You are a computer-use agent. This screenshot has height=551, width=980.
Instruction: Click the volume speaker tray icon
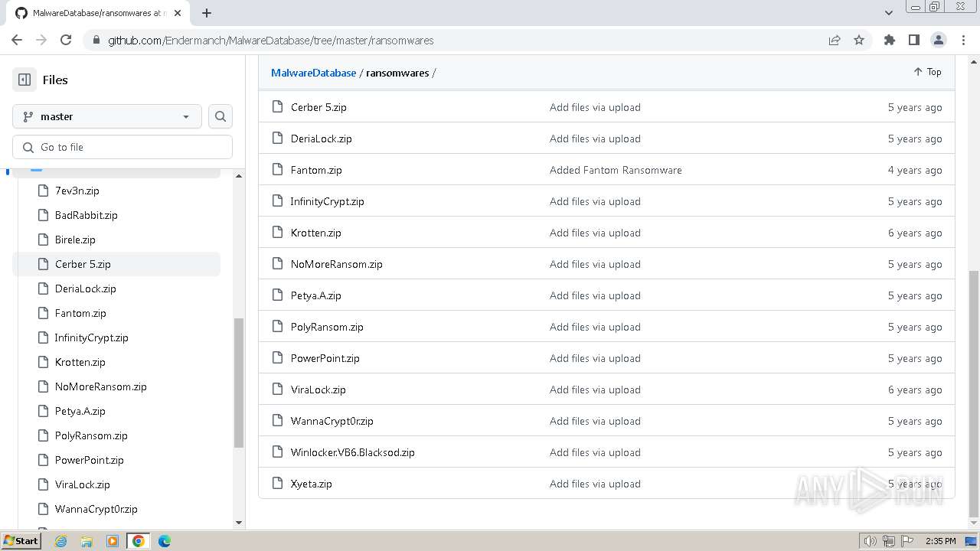tap(870, 541)
